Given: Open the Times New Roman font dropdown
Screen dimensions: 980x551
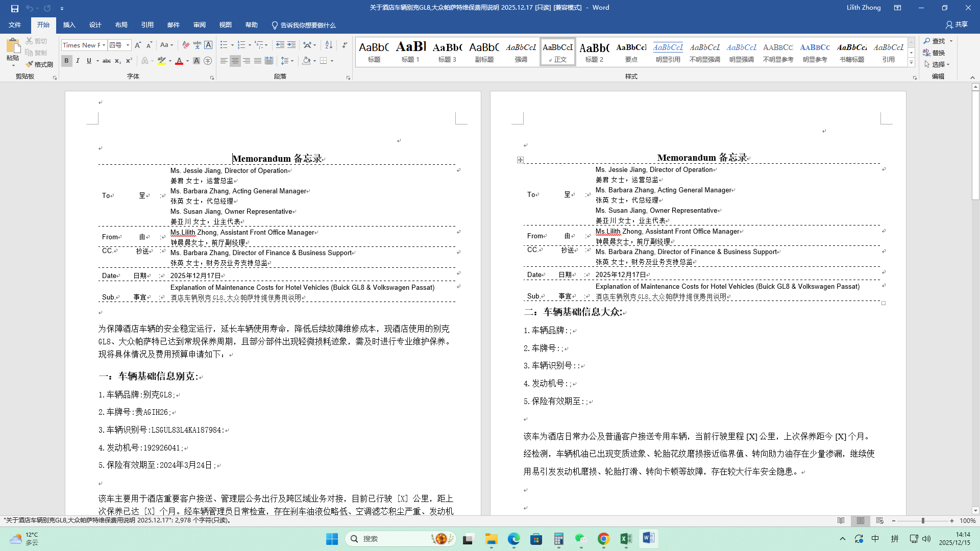Looking at the screenshot, I should [104, 45].
